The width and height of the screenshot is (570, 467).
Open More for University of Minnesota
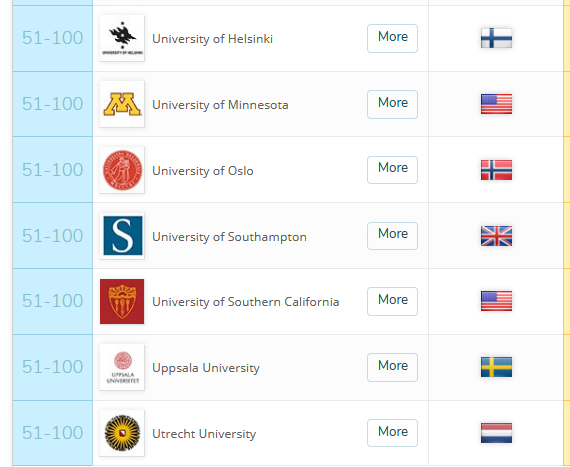(x=392, y=104)
